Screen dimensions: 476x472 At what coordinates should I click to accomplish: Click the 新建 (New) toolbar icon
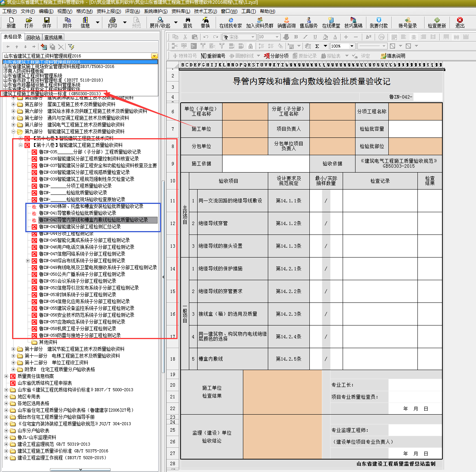click(11, 23)
